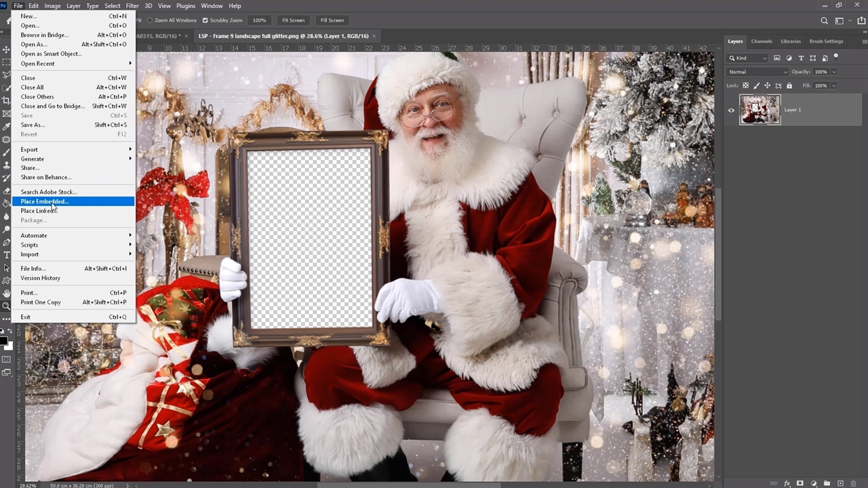This screenshot has height=488, width=868.
Task: Open the search icon in top bar
Action: 824,20
